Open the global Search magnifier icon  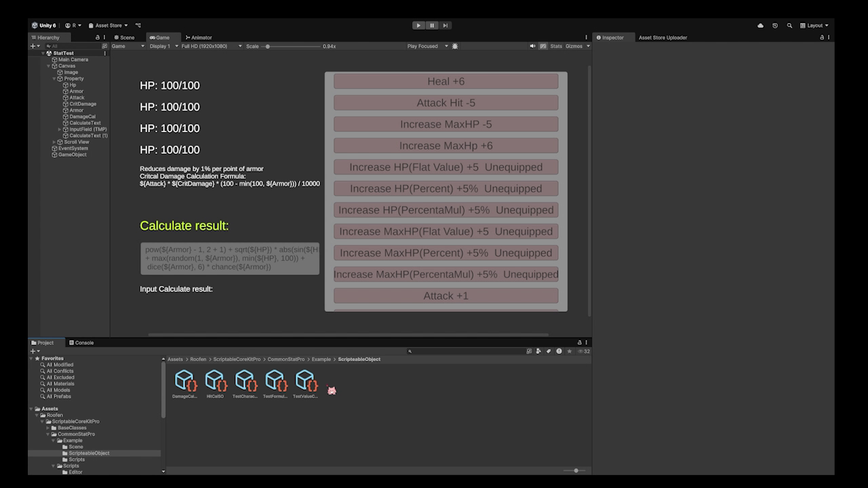point(789,26)
